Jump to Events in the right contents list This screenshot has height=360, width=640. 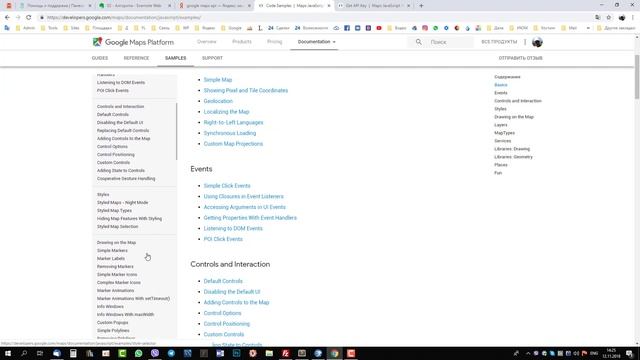[500, 93]
